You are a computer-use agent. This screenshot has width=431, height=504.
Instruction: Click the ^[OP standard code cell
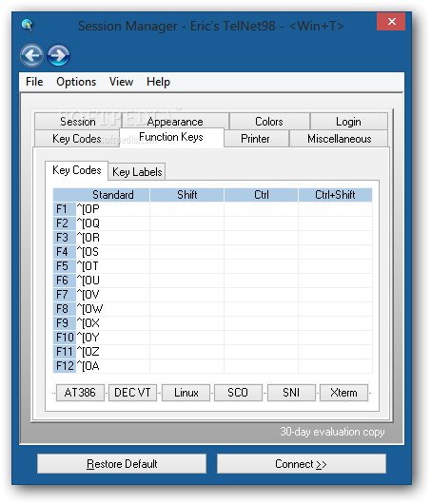[113, 209]
